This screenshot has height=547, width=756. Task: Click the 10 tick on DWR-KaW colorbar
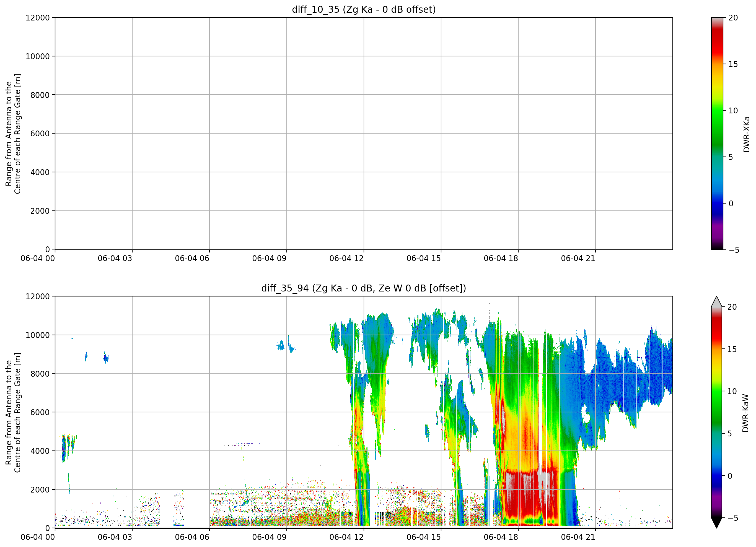point(732,391)
